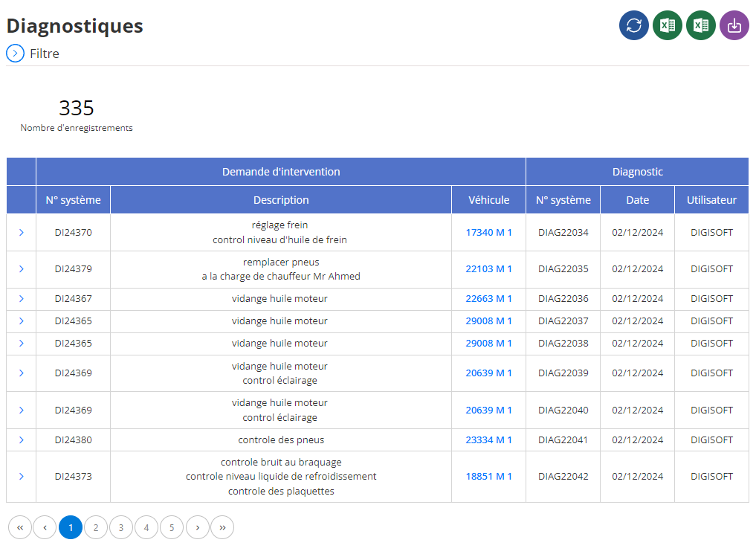The width and height of the screenshot is (756, 557).
Task: Click the blue refresh icon
Action: pyautogui.click(x=633, y=25)
